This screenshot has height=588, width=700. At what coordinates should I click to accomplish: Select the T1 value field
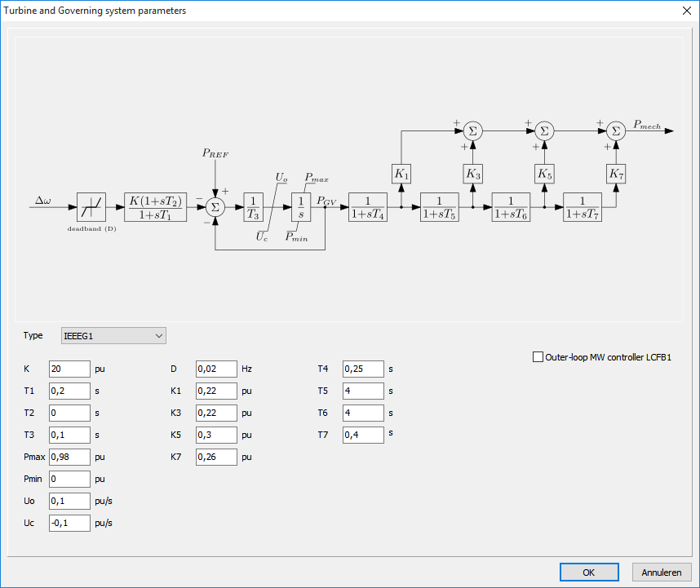pos(69,391)
